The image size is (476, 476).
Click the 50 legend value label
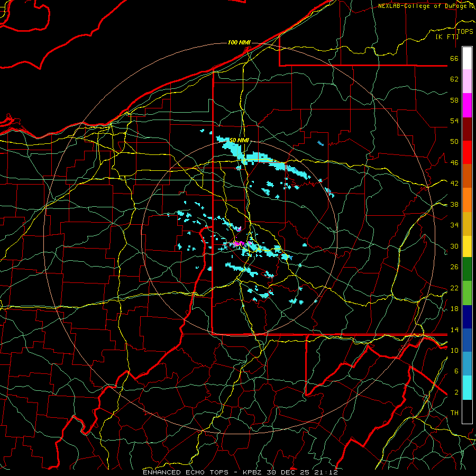point(454,141)
